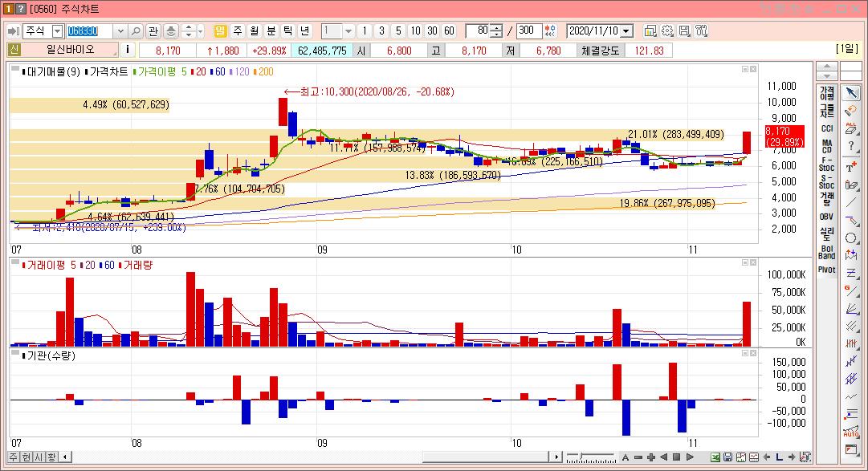Click the bottom save disk icon
The width and height of the screenshot is (868, 471).
coord(728,457)
